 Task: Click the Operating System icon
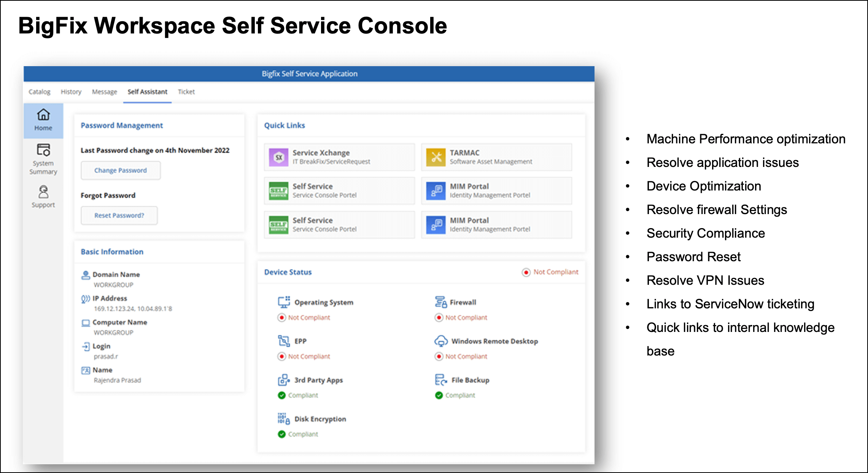point(284,302)
